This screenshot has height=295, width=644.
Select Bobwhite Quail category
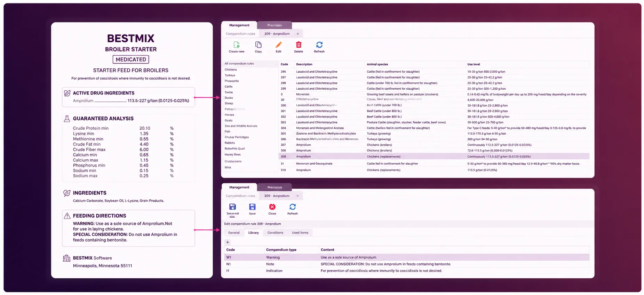(234, 148)
